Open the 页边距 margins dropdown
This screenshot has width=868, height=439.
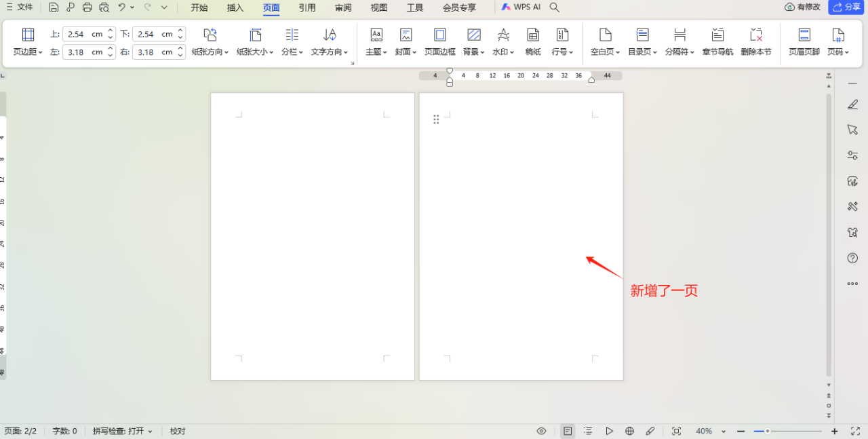(28, 42)
